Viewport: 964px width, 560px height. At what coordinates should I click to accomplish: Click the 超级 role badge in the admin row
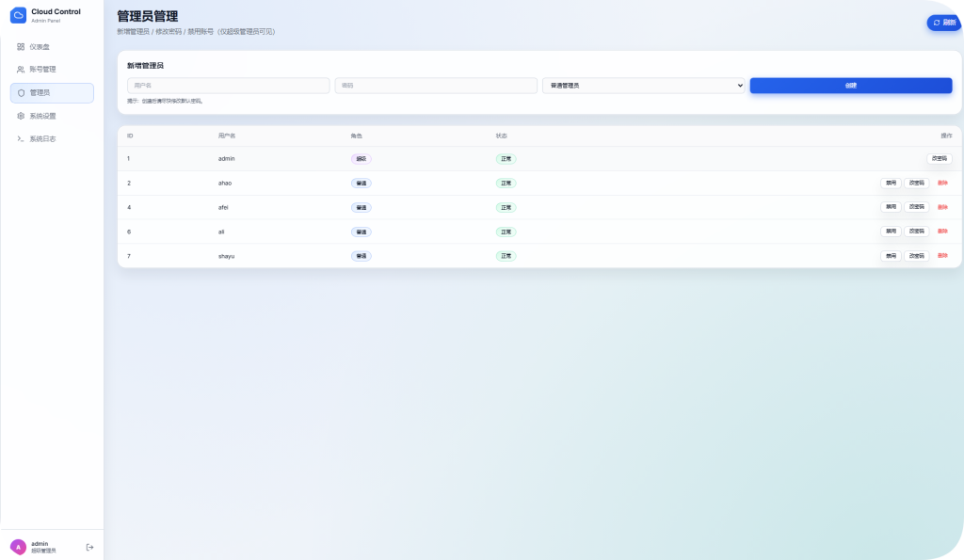[x=361, y=159]
